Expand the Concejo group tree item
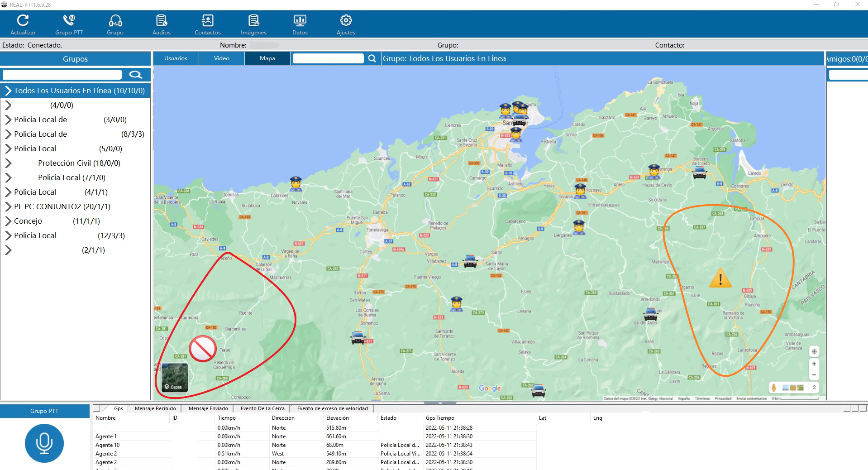This screenshot has width=868, height=470. [8, 221]
